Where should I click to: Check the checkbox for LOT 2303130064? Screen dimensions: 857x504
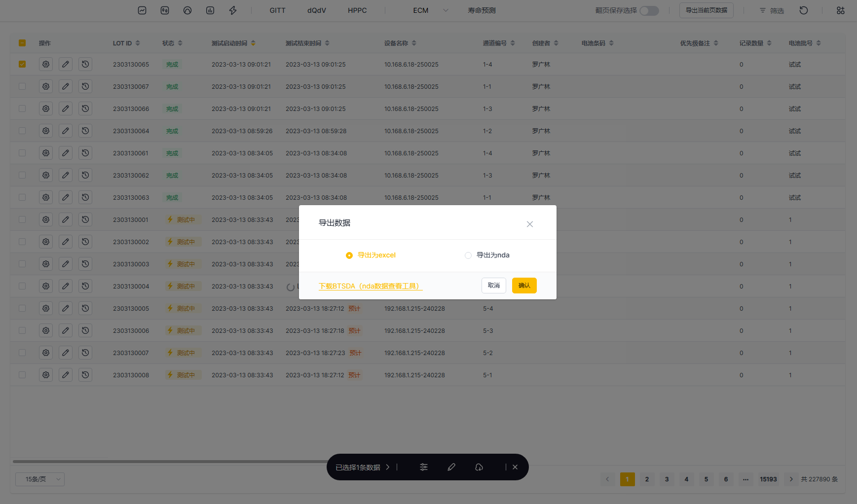pyautogui.click(x=22, y=131)
